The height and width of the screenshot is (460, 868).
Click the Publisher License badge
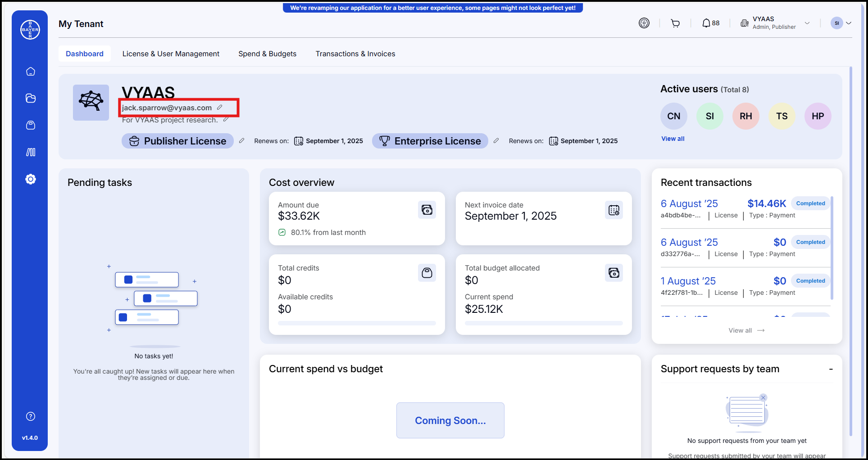click(177, 141)
